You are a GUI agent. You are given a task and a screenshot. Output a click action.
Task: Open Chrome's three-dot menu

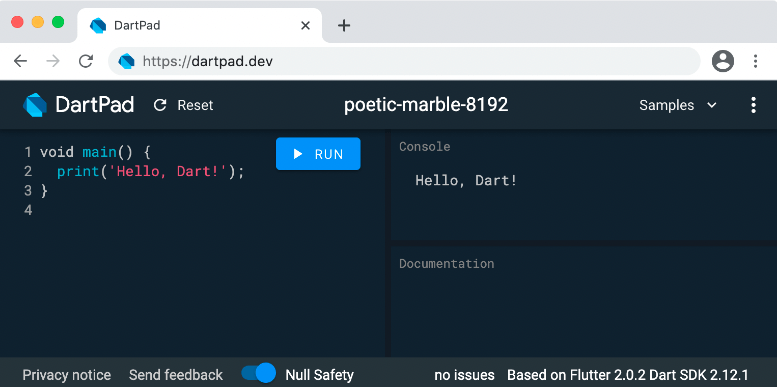(x=755, y=61)
